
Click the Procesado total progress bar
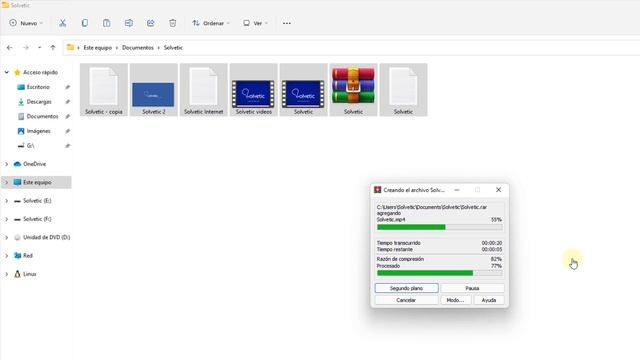click(x=440, y=273)
